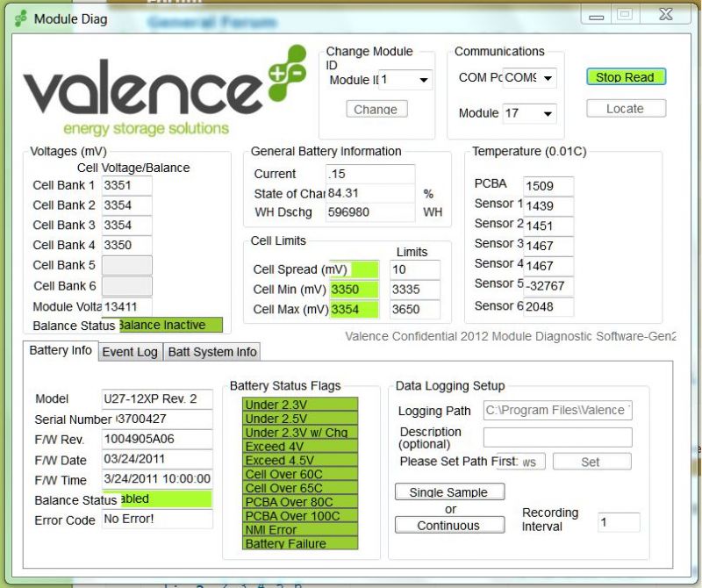This screenshot has width=702, height=588.
Task: Click the Recording Interval input field
Action: [x=619, y=522]
